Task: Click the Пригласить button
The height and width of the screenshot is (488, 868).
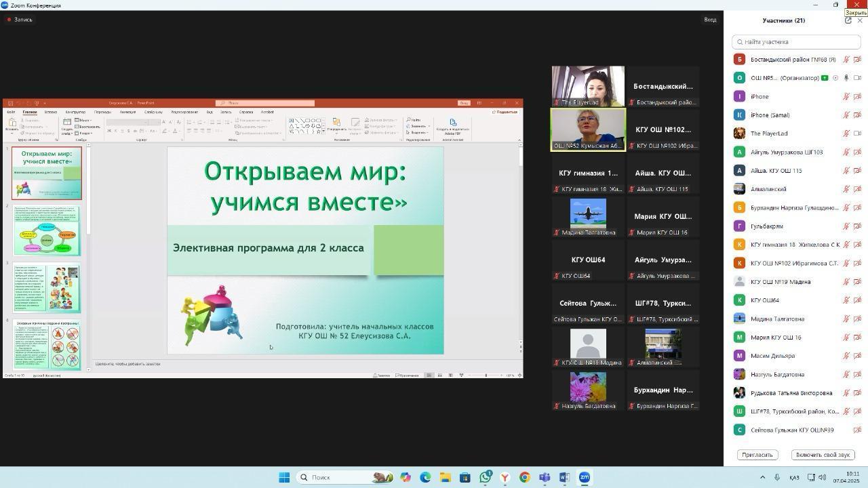Action: [757, 455]
